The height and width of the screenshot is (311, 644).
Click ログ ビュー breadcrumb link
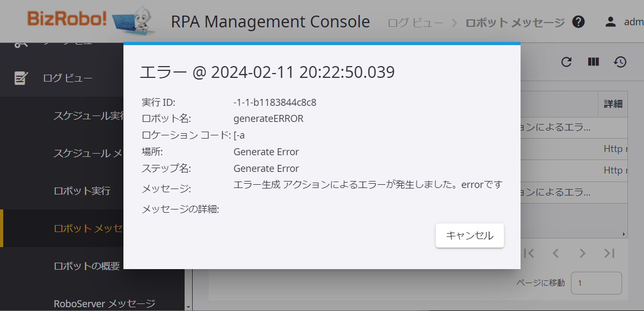click(x=415, y=23)
